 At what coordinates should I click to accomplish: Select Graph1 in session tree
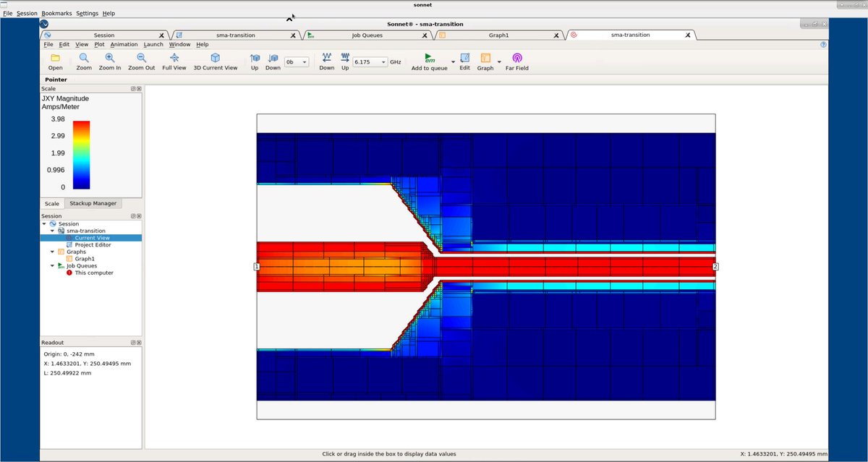(85, 258)
